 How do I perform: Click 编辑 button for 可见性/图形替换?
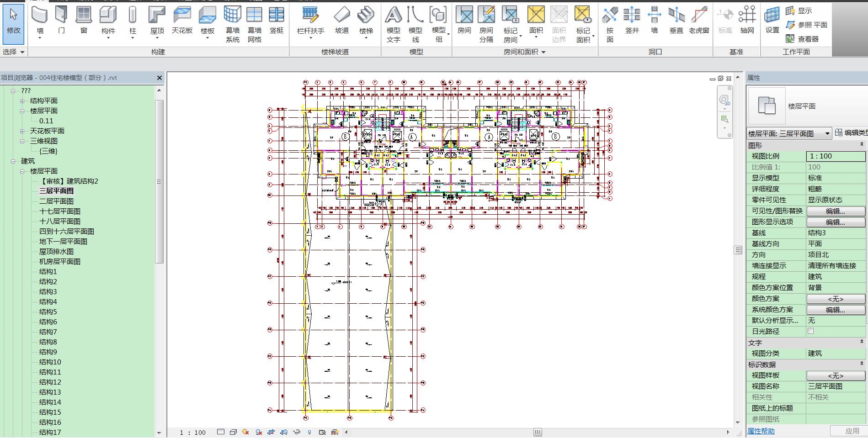(x=835, y=211)
